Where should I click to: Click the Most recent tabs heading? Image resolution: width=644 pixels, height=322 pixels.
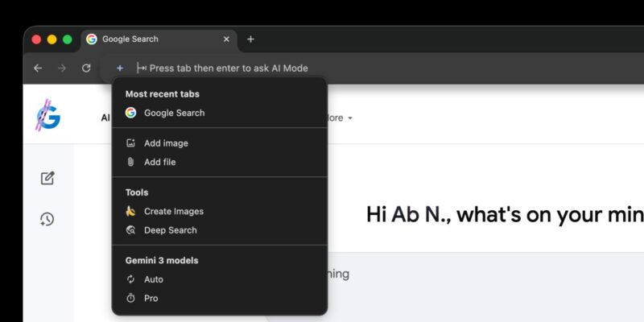[x=163, y=94]
